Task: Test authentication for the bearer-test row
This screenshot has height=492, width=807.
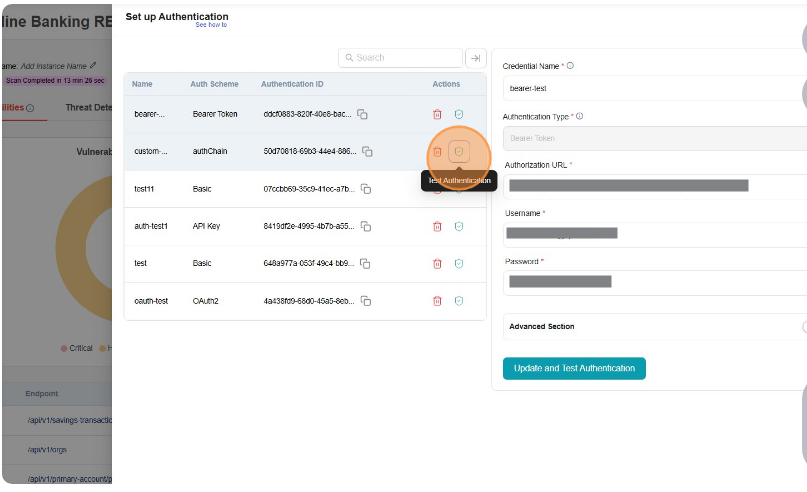Action: pos(459,115)
